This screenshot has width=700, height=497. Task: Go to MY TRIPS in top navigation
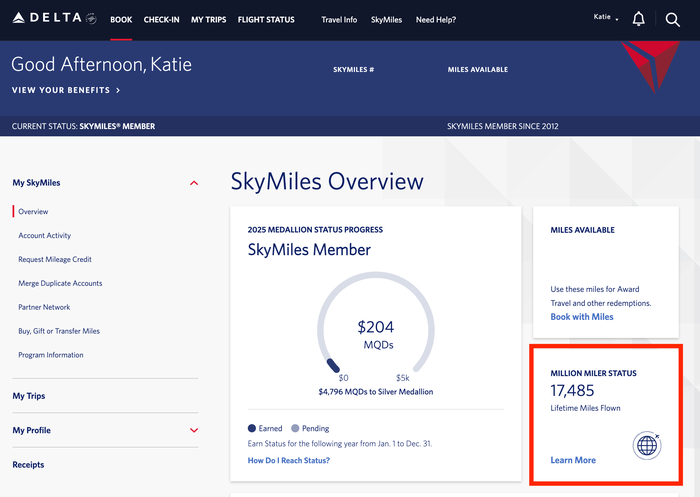click(x=208, y=20)
